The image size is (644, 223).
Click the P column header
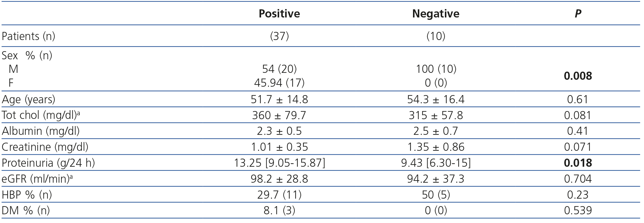click(578, 14)
